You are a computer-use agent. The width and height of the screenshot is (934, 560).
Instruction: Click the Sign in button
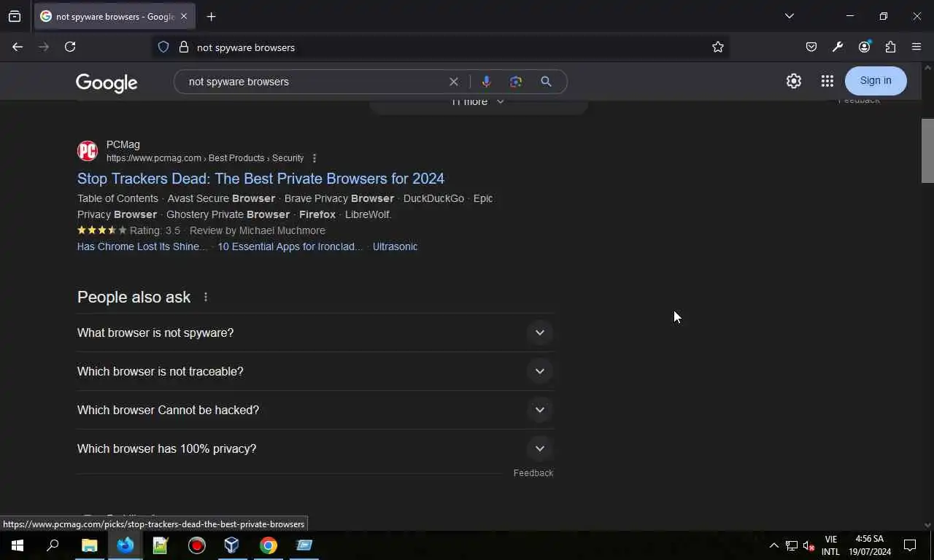click(876, 81)
